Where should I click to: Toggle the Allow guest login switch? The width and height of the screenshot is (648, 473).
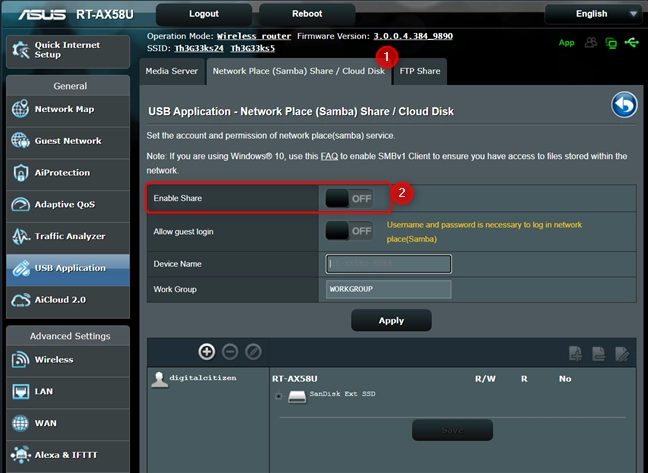coord(349,231)
